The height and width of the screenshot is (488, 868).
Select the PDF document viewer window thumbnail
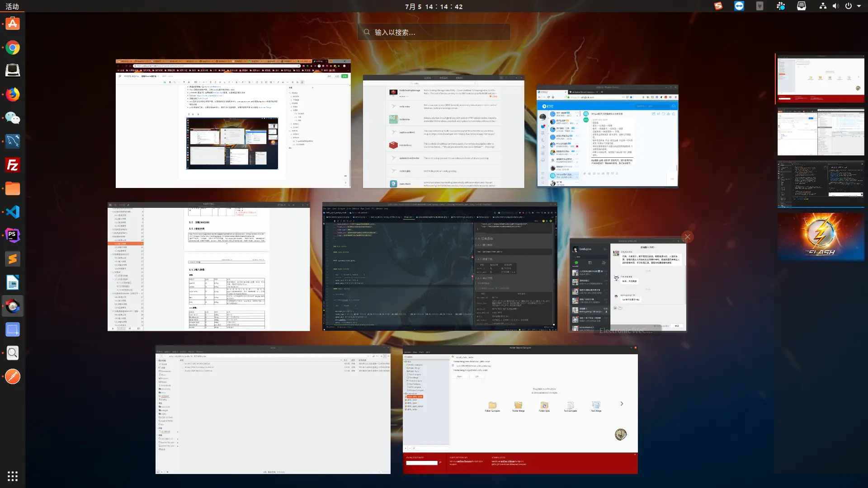pyautogui.click(x=209, y=267)
